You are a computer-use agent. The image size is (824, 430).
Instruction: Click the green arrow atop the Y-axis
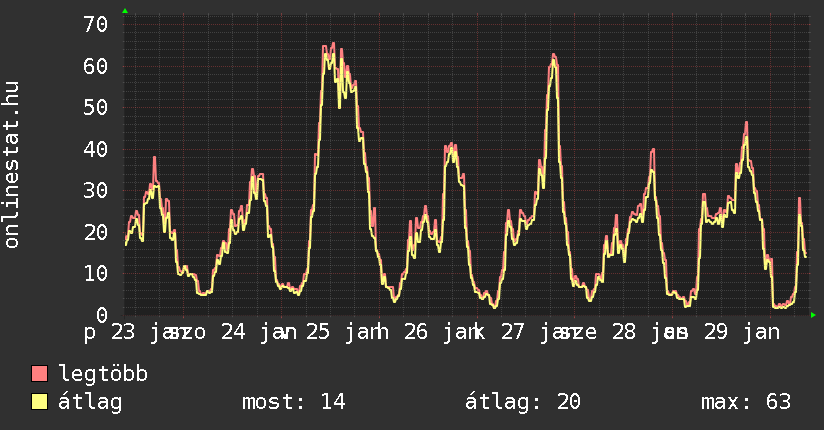(x=124, y=11)
